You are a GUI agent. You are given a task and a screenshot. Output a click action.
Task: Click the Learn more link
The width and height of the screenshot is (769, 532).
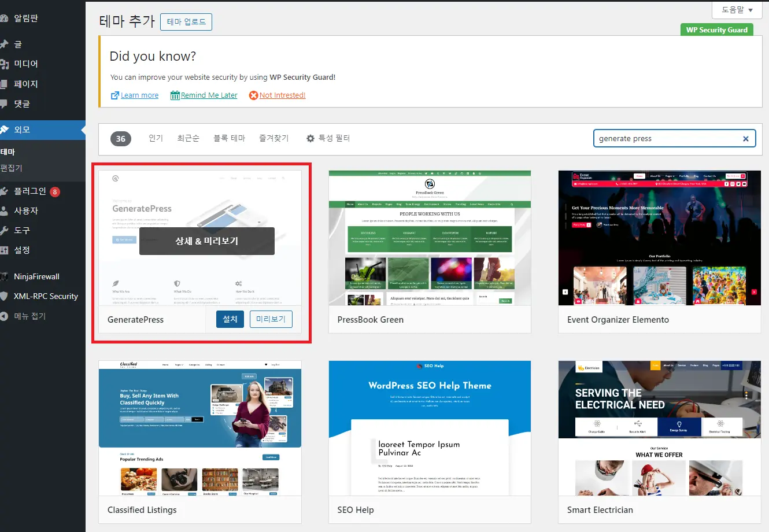coord(139,95)
